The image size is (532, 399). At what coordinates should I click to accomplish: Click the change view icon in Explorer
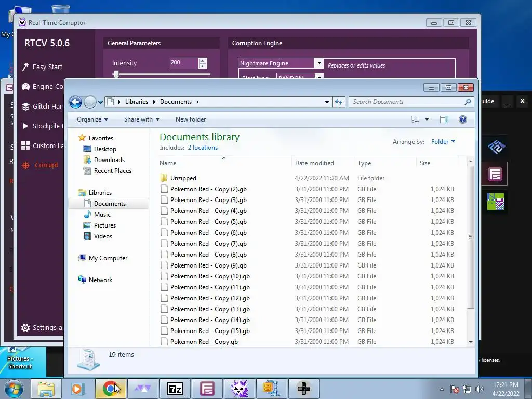[x=415, y=119]
